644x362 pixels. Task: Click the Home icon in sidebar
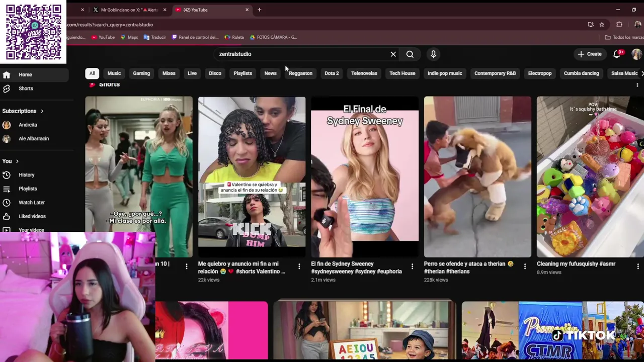click(x=7, y=75)
